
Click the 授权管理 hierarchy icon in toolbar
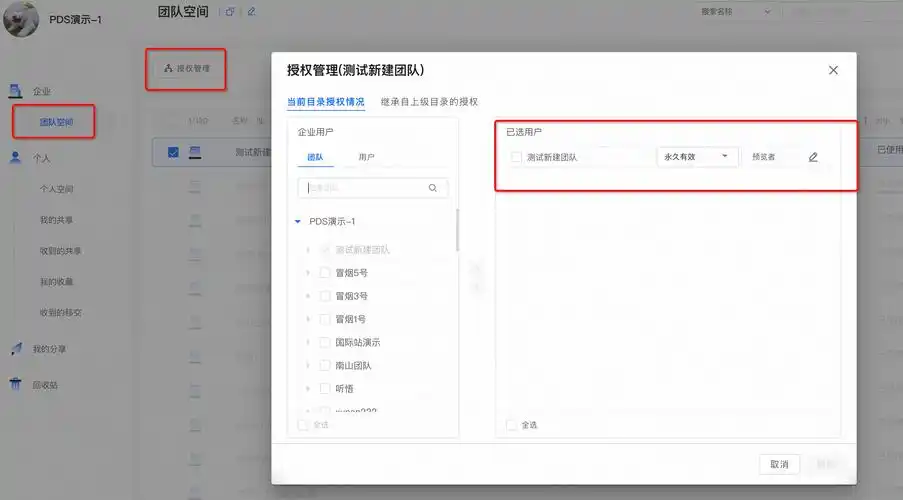[x=168, y=69]
